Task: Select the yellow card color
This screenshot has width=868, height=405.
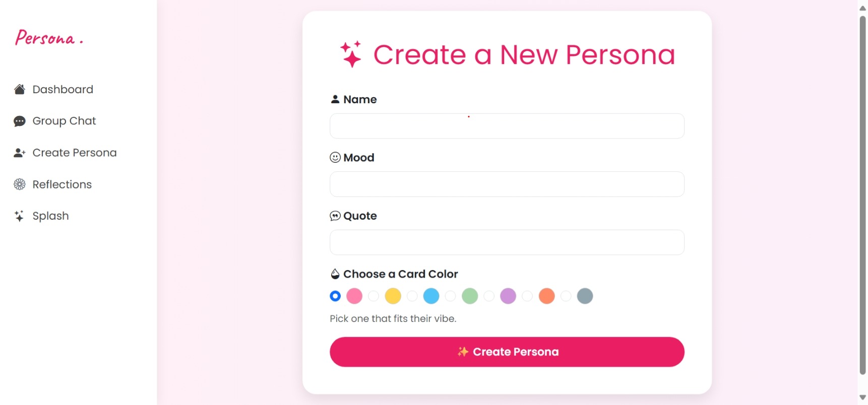Action: coord(393,296)
